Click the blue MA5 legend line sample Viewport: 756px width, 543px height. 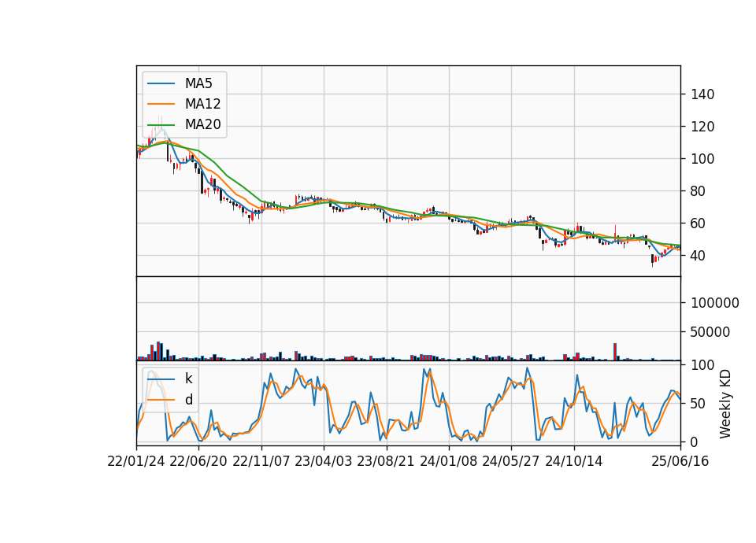click(x=161, y=83)
